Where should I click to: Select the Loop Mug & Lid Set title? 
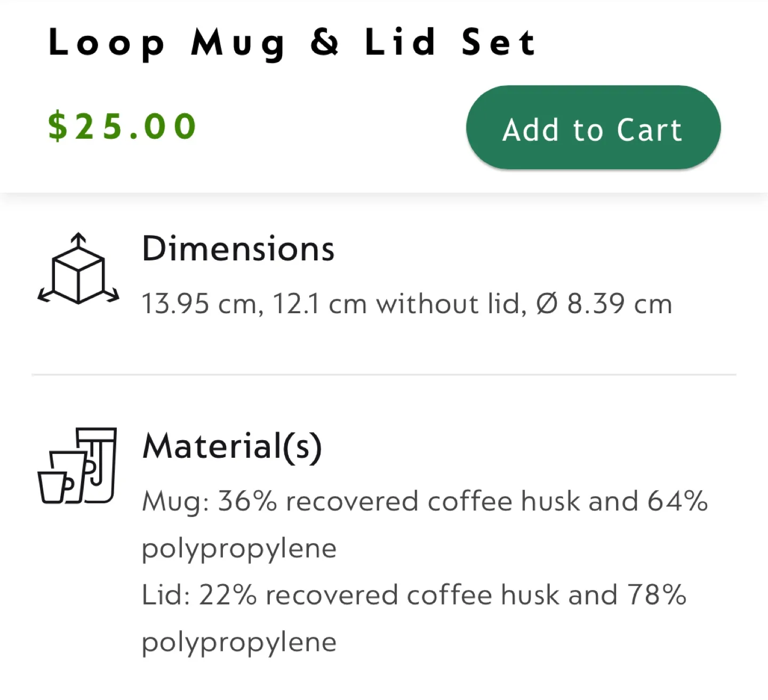292,42
